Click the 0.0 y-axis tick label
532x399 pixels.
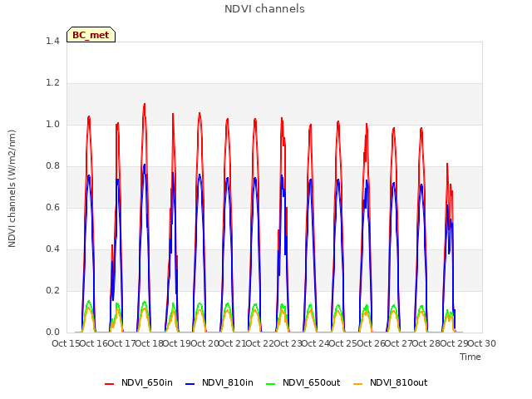(x=52, y=332)
